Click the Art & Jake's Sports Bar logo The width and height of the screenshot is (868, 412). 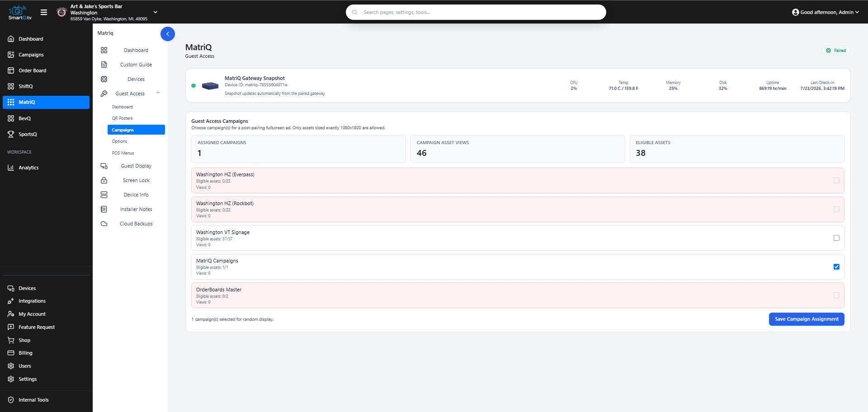coord(62,12)
